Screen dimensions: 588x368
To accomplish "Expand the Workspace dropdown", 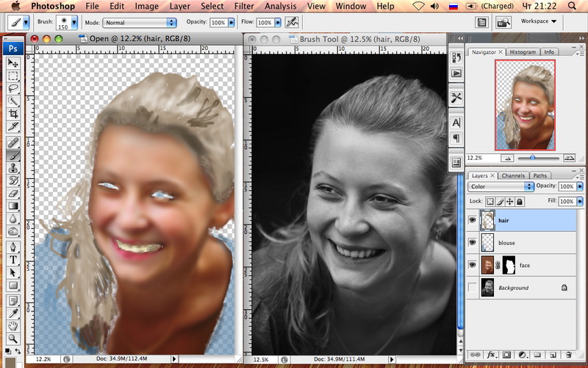I will point(538,21).
